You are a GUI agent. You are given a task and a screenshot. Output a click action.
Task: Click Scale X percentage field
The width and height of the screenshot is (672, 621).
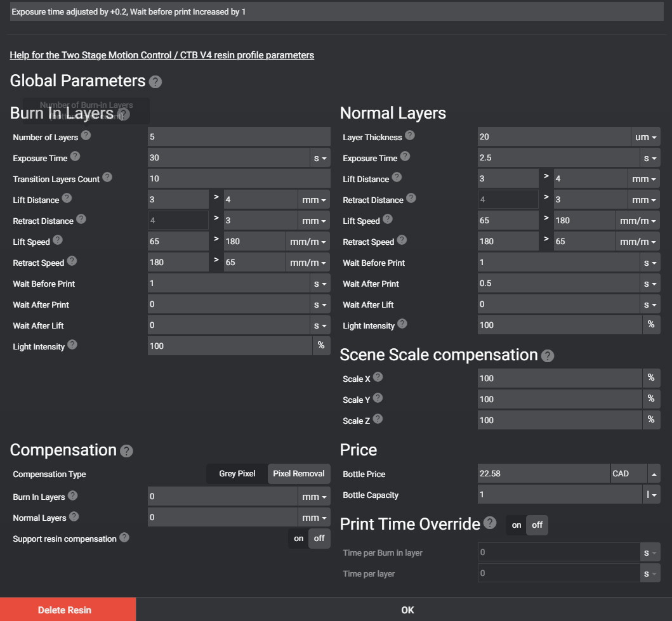(x=560, y=379)
